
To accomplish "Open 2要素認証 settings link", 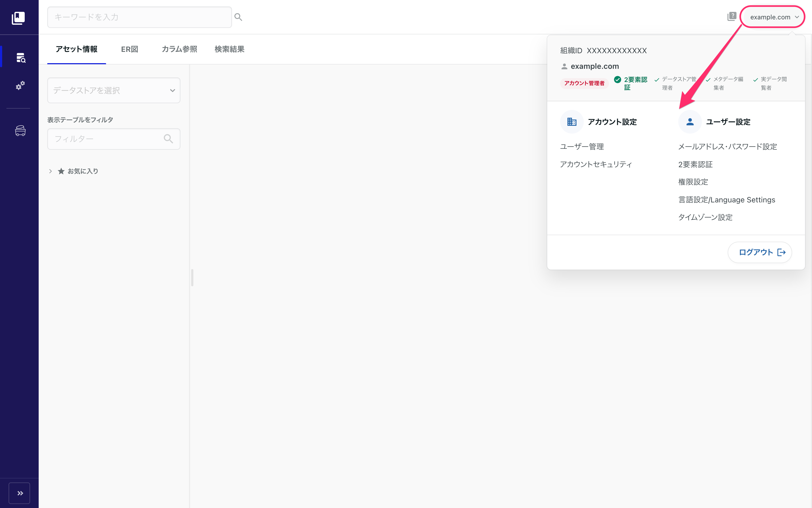I will (695, 164).
